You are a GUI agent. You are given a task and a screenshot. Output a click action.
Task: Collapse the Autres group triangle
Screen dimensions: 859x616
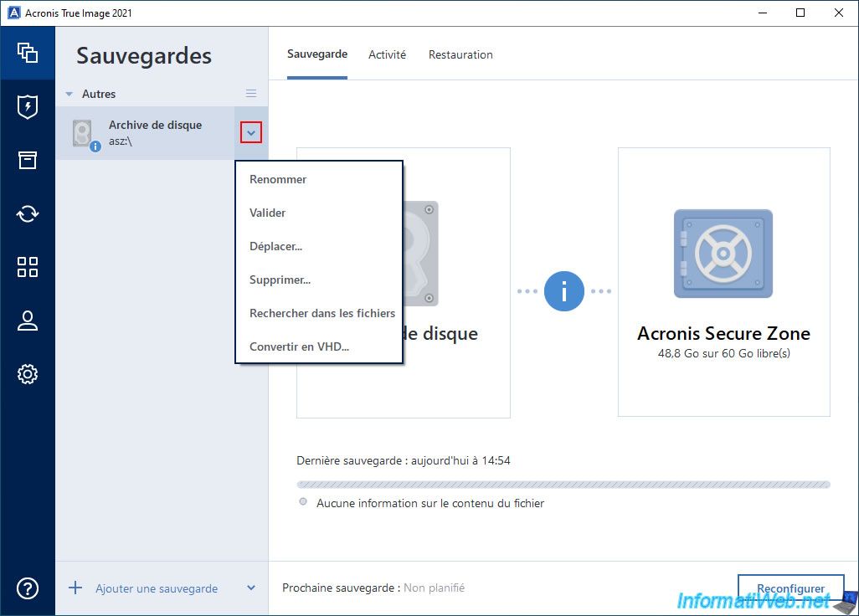tap(69, 95)
